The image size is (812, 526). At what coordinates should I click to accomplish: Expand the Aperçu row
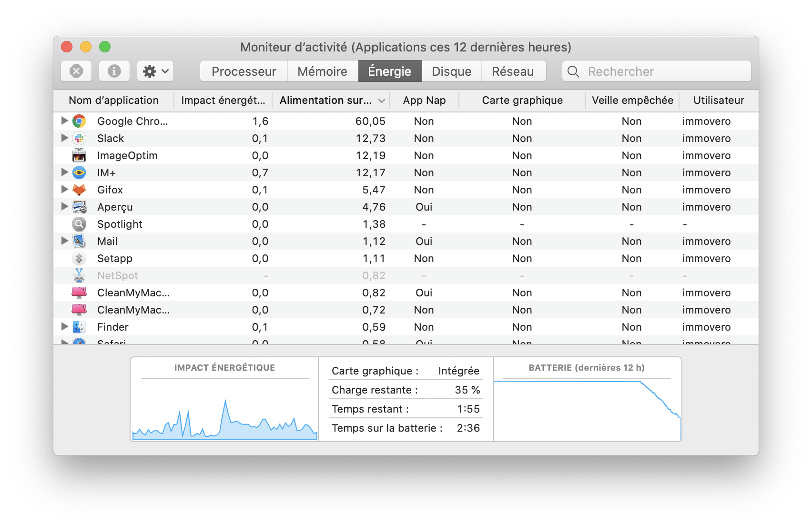64,207
